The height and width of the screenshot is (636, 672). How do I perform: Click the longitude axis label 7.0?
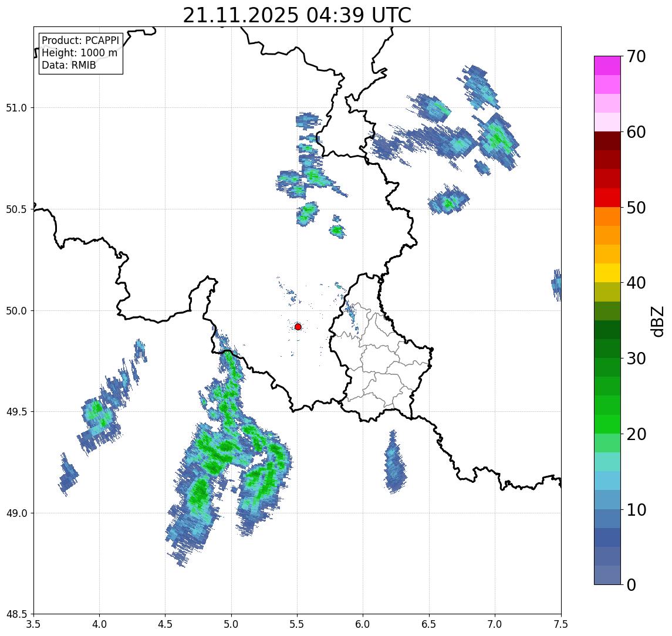[x=495, y=624]
